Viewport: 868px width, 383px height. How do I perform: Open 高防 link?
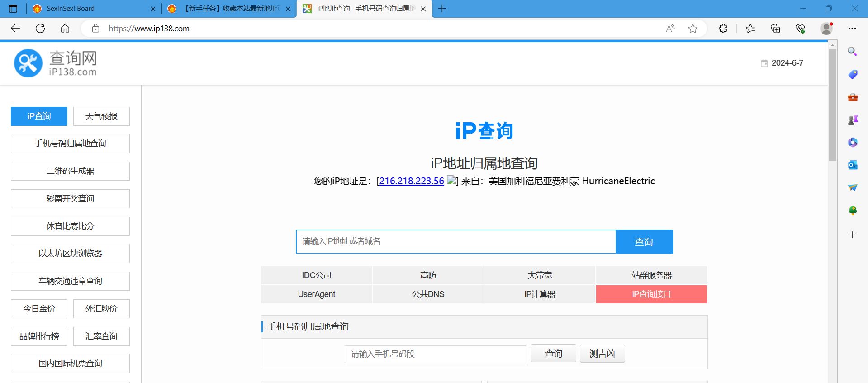pyautogui.click(x=428, y=275)
